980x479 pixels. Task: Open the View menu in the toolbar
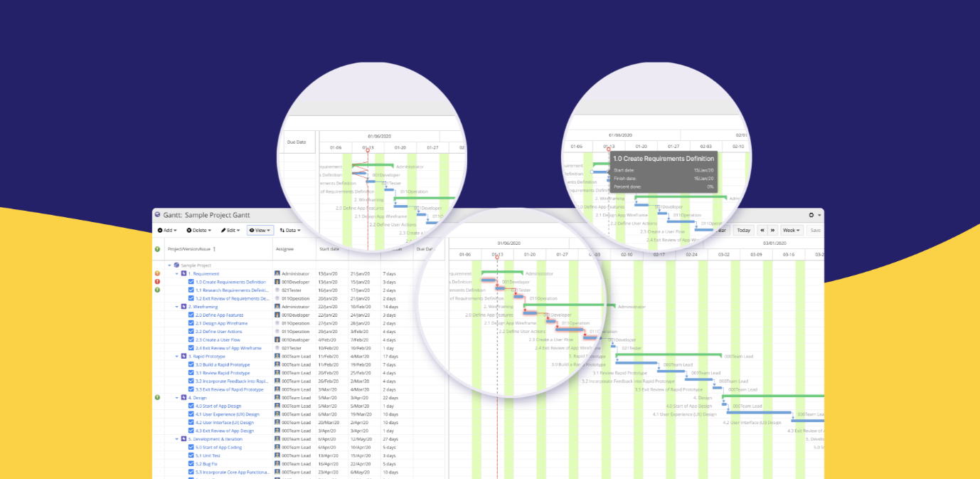[260, 231]
